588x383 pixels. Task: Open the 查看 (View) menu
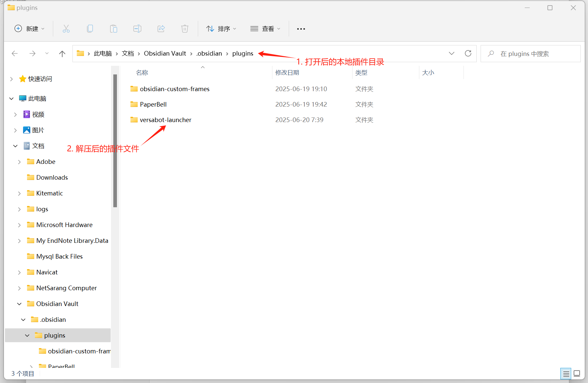(266, 29)
